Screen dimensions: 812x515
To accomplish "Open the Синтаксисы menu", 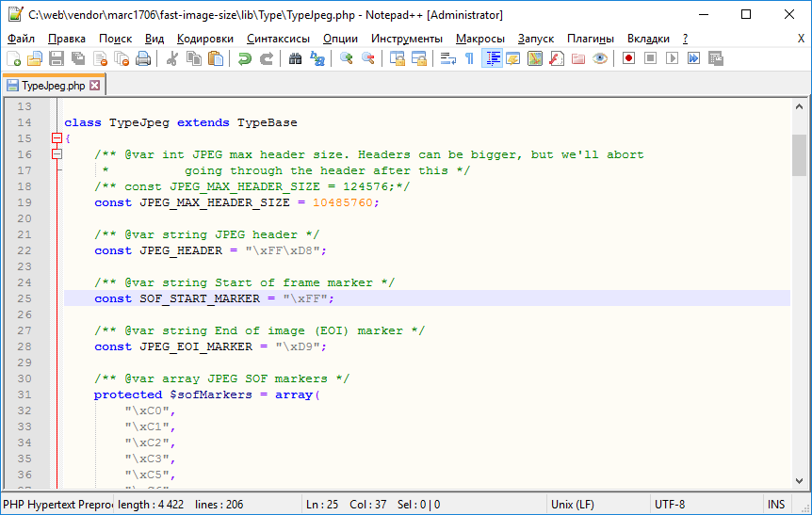I will point(278,39).
